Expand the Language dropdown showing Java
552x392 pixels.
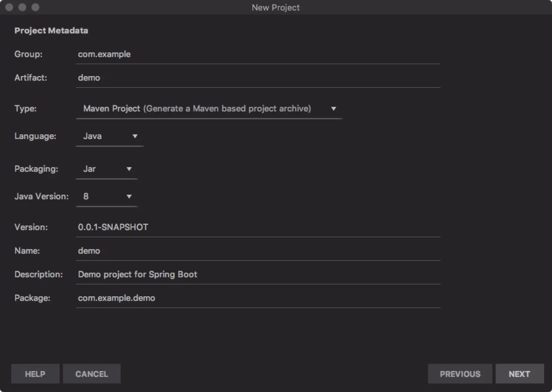point(109,136)
